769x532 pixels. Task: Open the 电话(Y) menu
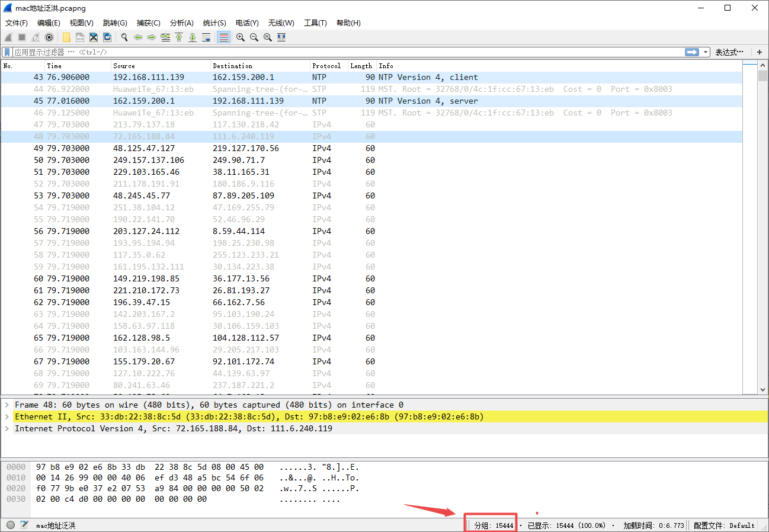click(247, 23)
